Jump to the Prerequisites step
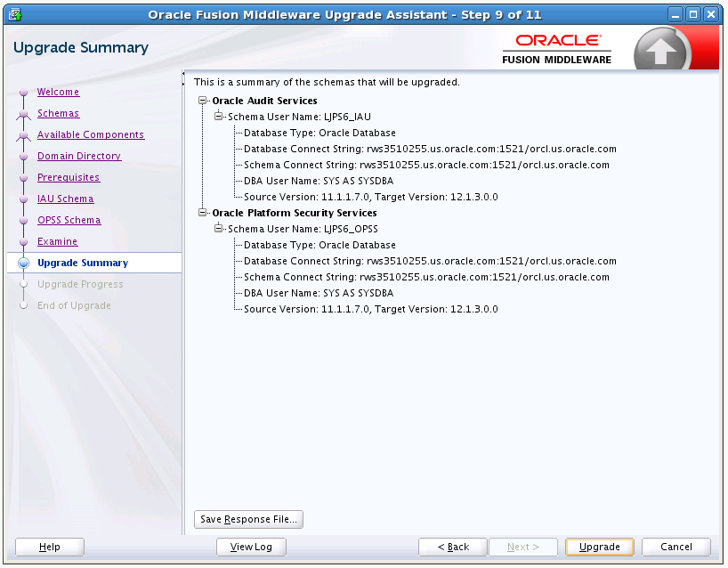Viewport: 728px width, 568px height. click(x=69, y=177)
